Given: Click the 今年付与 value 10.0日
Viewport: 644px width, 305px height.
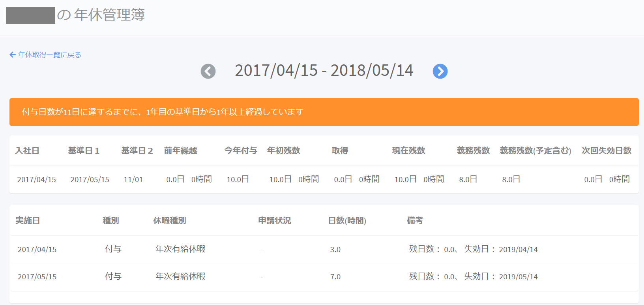Looking at the screenshot, I should [238, 179].
